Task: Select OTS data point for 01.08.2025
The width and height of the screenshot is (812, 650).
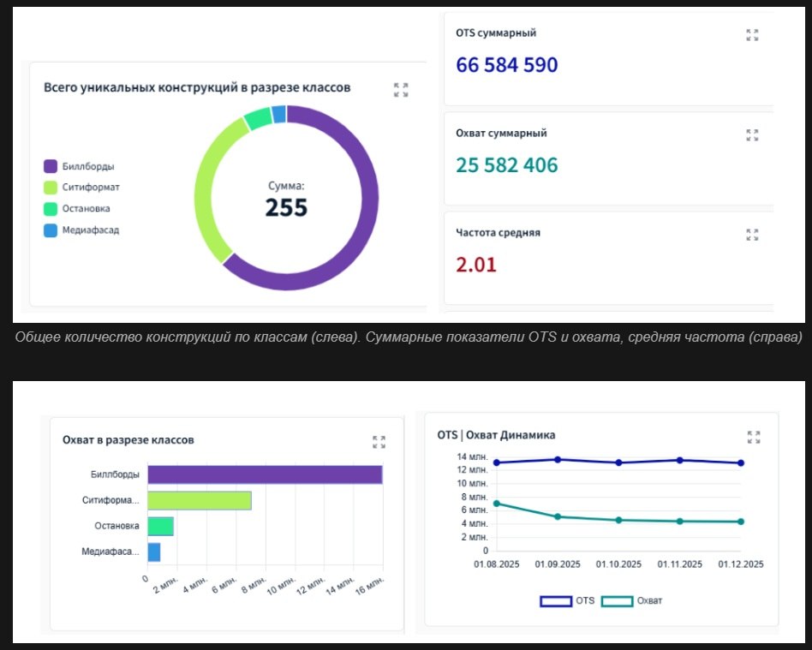Action: pyautogui.click(x=497, y=462)
